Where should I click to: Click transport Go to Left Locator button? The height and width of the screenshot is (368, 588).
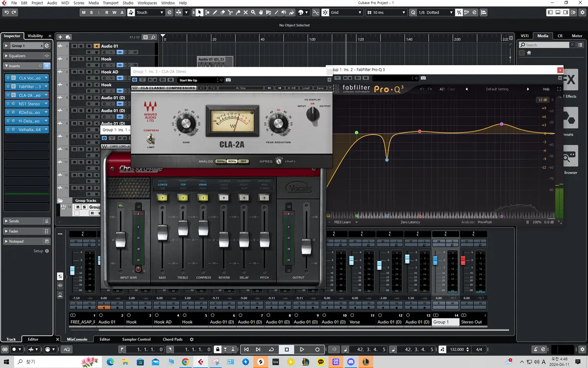247,349
